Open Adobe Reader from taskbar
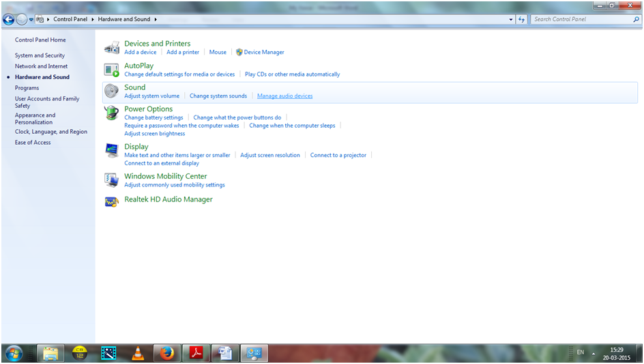 point(196,353)
